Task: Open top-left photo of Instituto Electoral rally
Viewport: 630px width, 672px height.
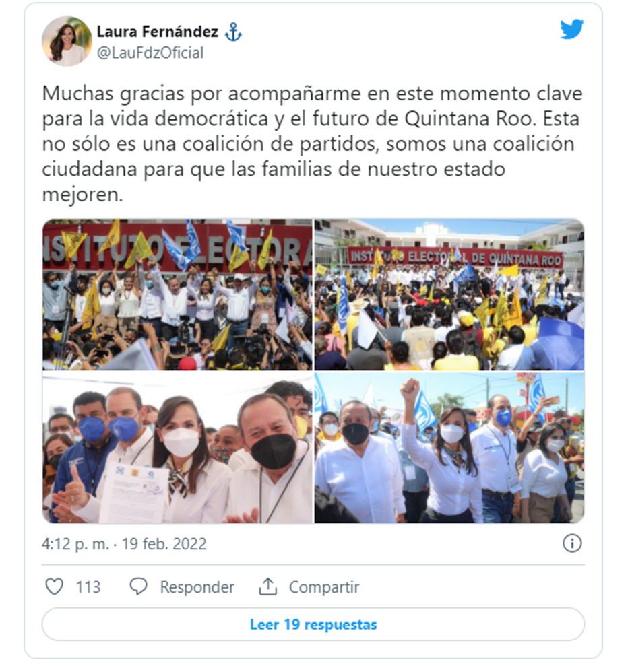Action: [178, 294]
